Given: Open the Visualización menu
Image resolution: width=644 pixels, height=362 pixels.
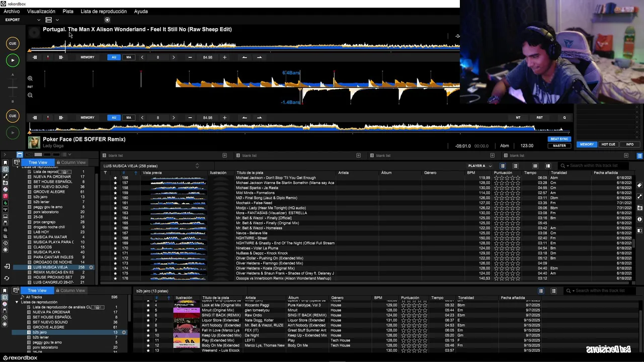Looking at the screenshot, I should click(41, 11).
